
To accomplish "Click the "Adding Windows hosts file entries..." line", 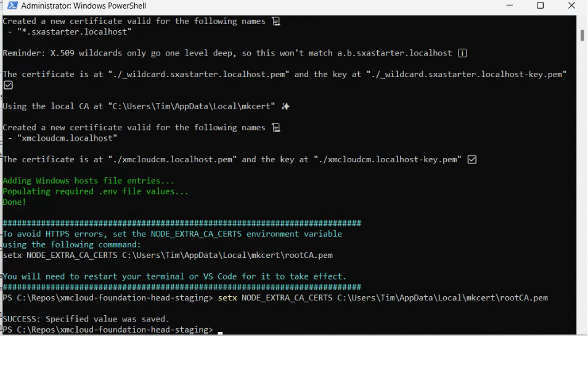I will click(x=88, y=181).
